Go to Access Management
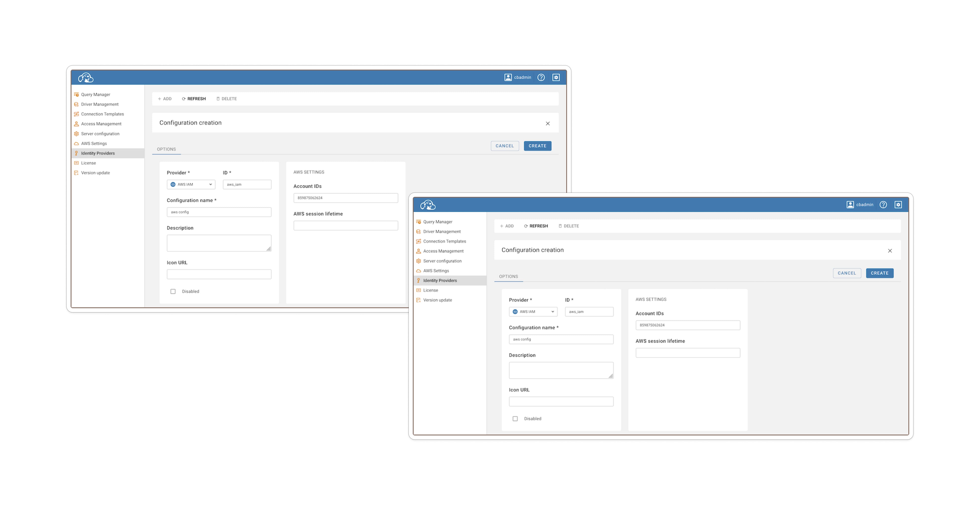Viewport: 980px width, 507px height. [444, 251]
